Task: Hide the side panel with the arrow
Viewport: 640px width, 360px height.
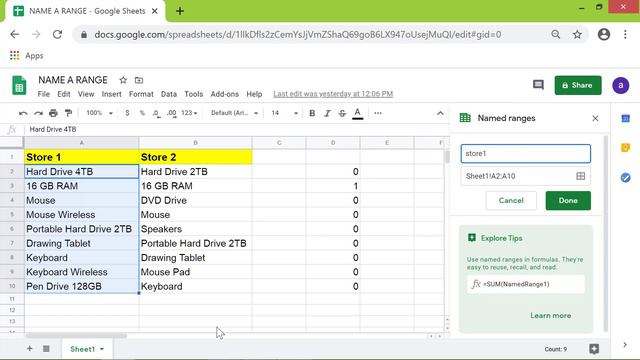Action: [625, 345]
